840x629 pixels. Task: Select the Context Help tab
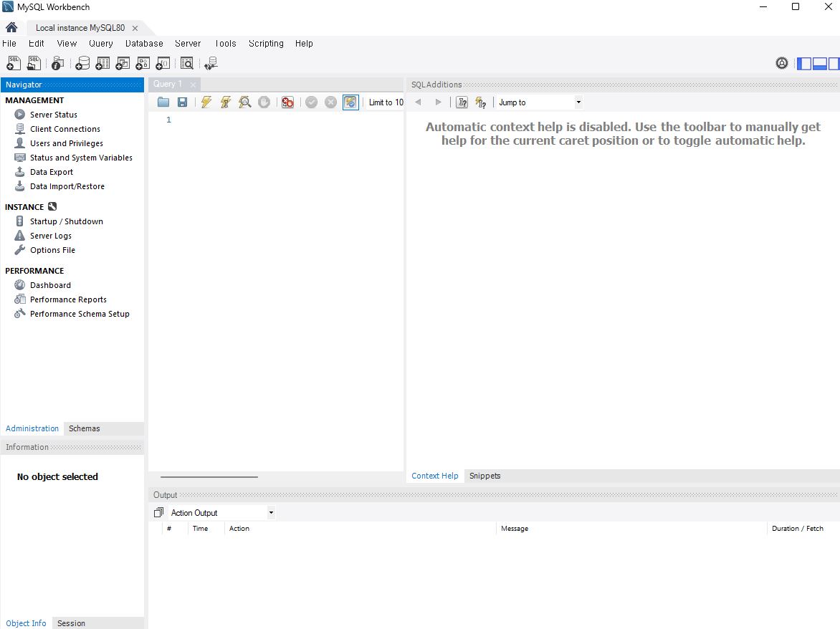pyautogui.click(x=434, y=476)
